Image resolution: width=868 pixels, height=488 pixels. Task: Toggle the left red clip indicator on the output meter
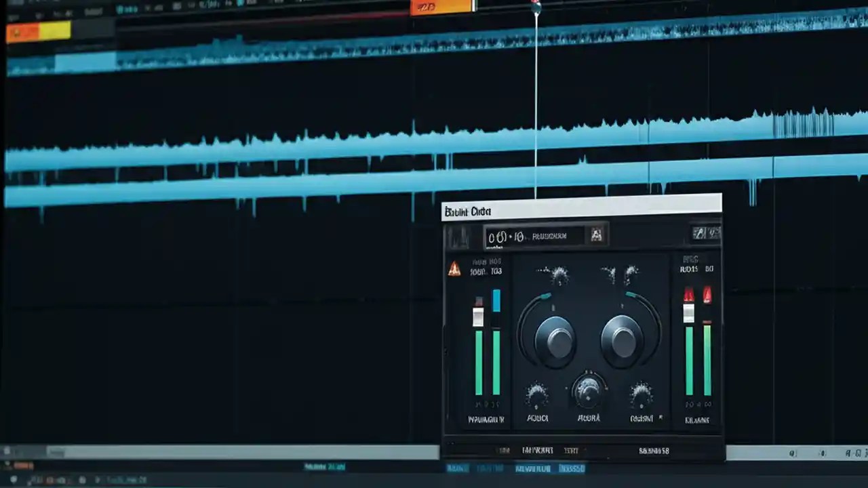(688, 293)
